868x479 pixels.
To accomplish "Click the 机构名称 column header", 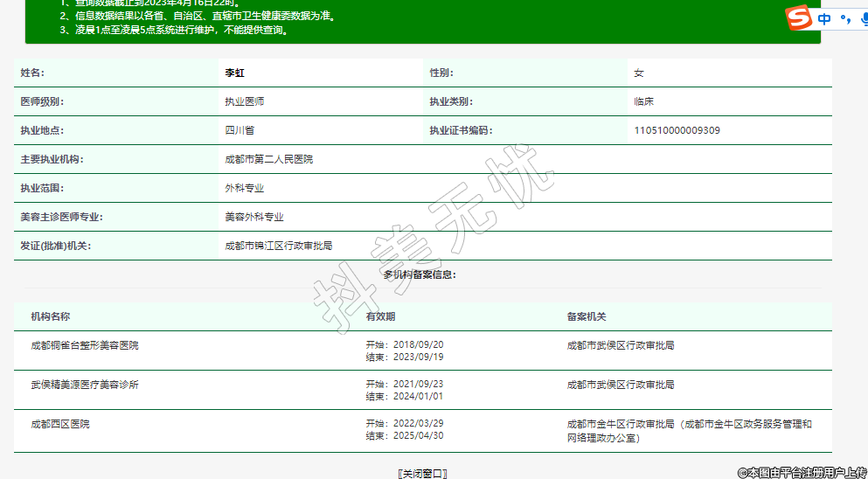I will (50, 316).
